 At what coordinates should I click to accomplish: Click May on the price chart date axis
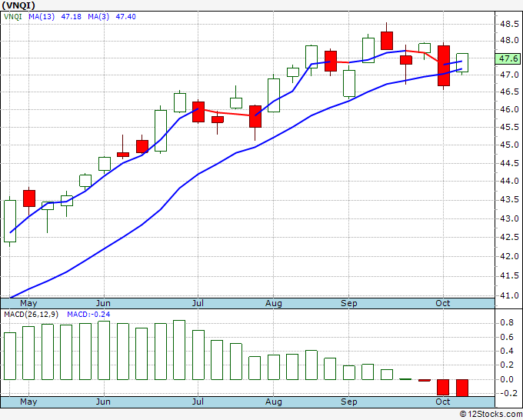coord(28,304)
